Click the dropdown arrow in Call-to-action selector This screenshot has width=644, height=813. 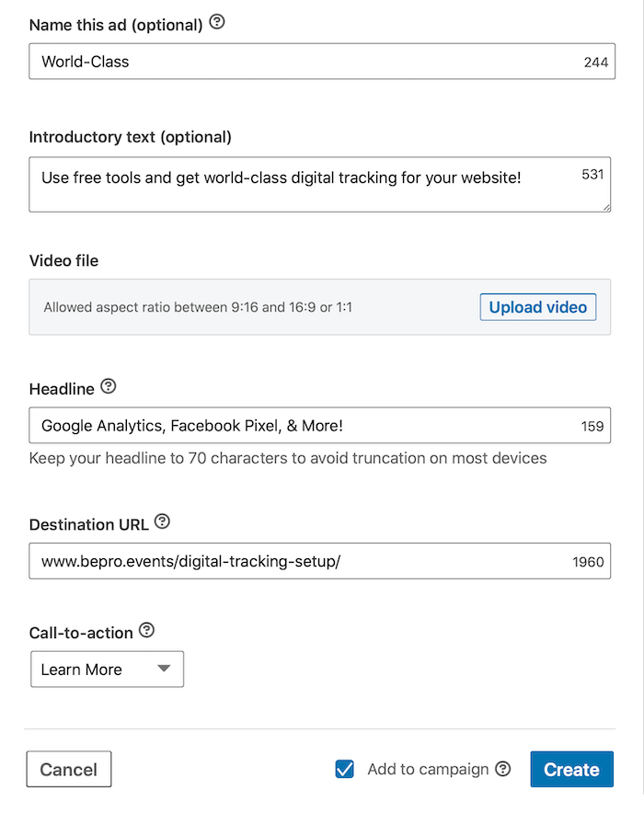pyautogui.click(x=164, y=669)
